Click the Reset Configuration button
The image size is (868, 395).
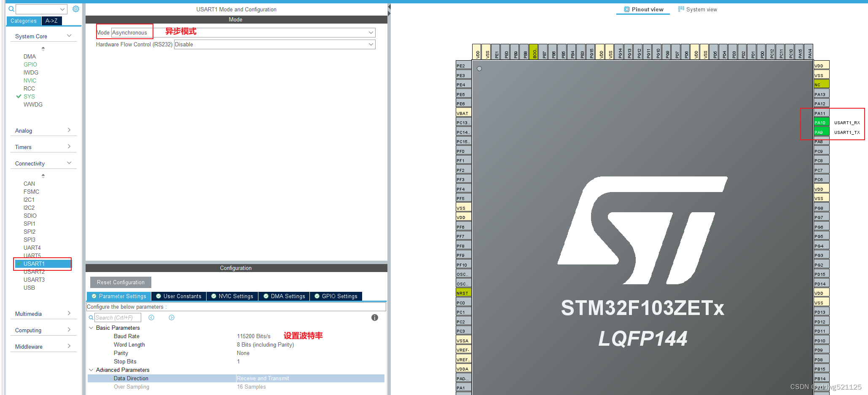[x=121, y=282]
